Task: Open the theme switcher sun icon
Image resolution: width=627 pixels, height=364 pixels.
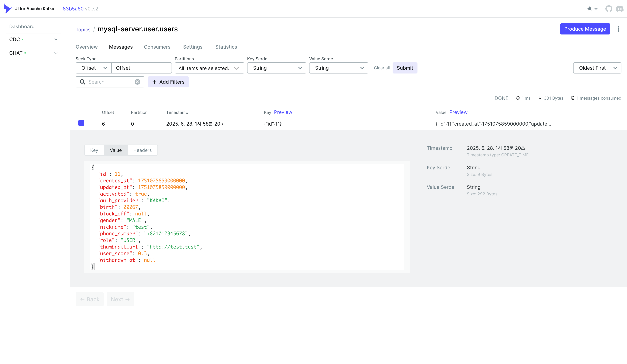Action: point(590,9)
